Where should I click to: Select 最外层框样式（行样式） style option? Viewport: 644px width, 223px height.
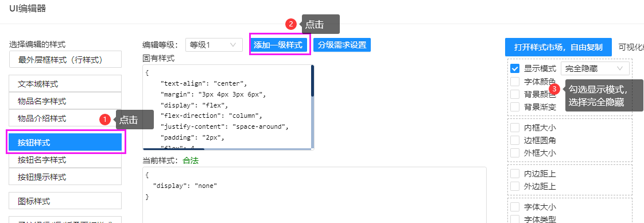coord(65,60)
